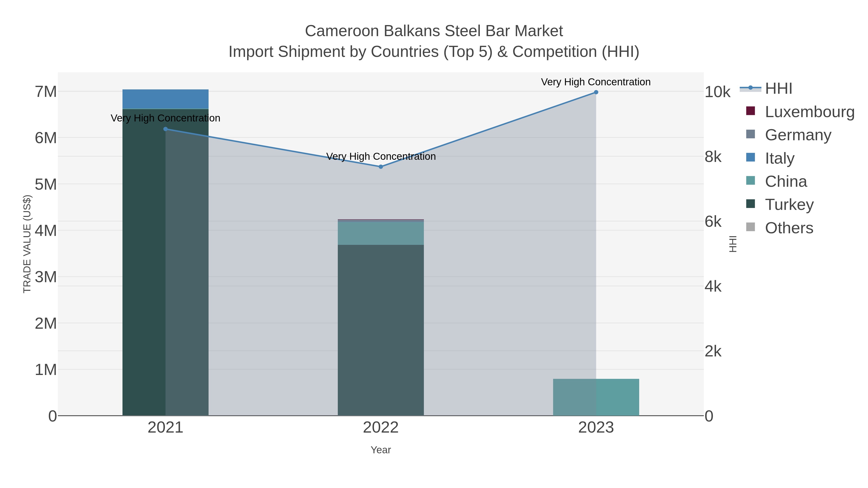Image resolution: width=868 pixels, height=488 pixels.
Task: Click Very High Concentration label above 2022
Action: pos(381,156)
